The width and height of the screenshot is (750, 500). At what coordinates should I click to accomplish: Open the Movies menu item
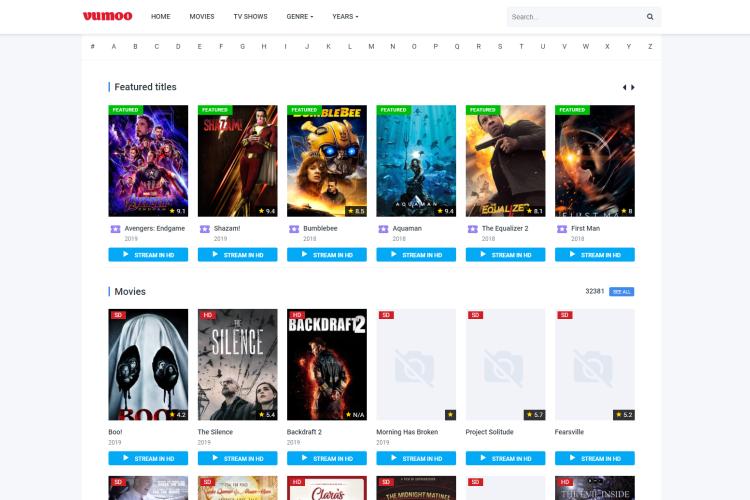click(x=202, y=16)
